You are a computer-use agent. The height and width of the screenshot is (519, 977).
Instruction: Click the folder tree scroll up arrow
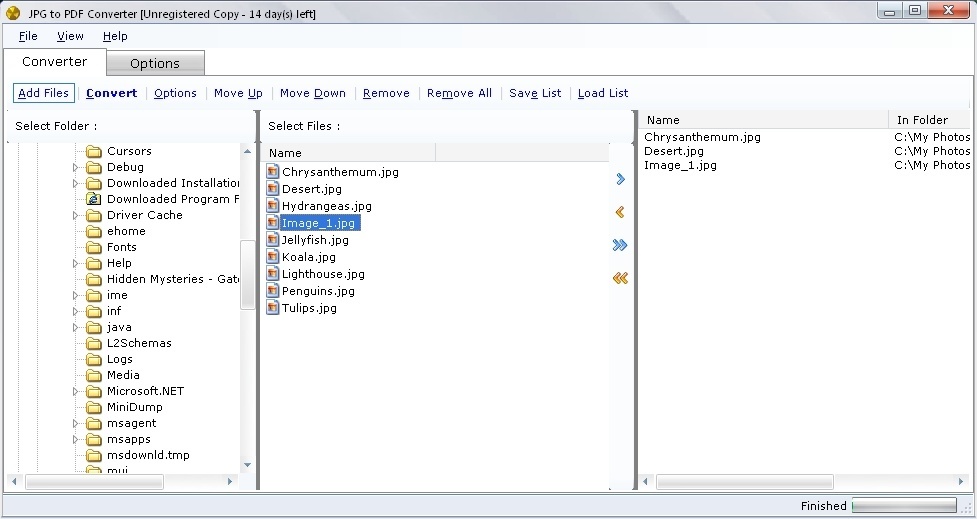(247, 151)
